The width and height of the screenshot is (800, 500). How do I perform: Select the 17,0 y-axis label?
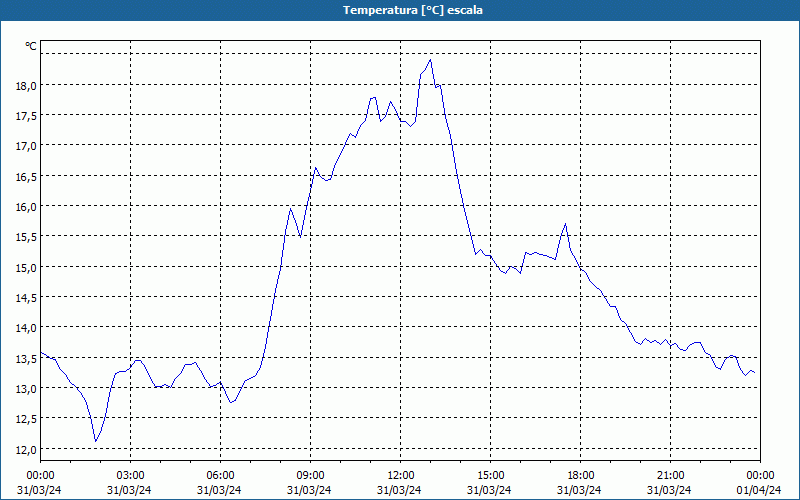[26, 146]
